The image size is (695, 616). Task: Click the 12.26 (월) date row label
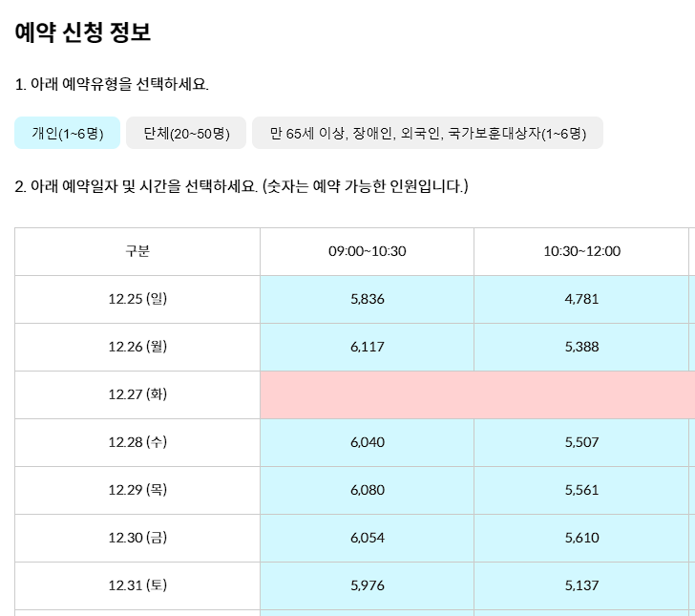click(x=137, y=348)
